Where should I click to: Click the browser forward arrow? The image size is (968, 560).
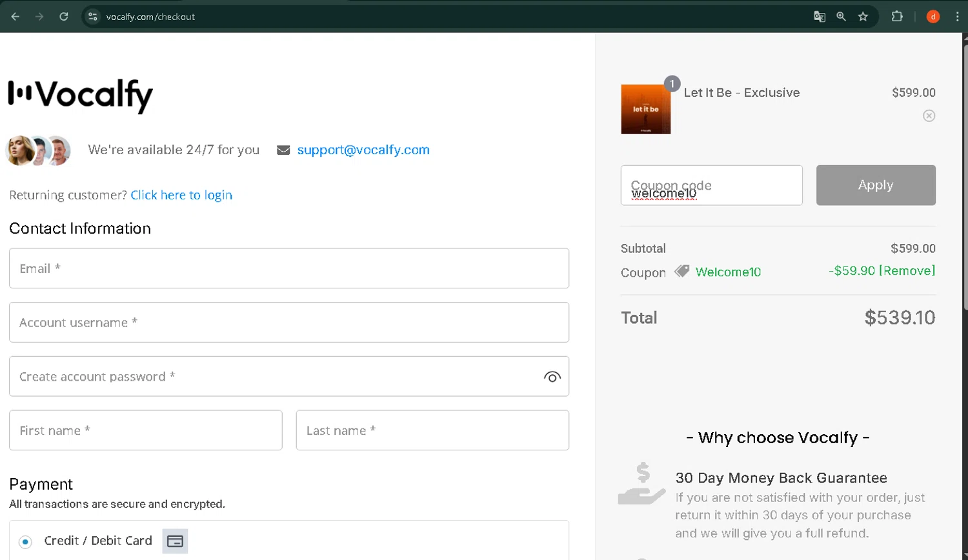point(39,17)
